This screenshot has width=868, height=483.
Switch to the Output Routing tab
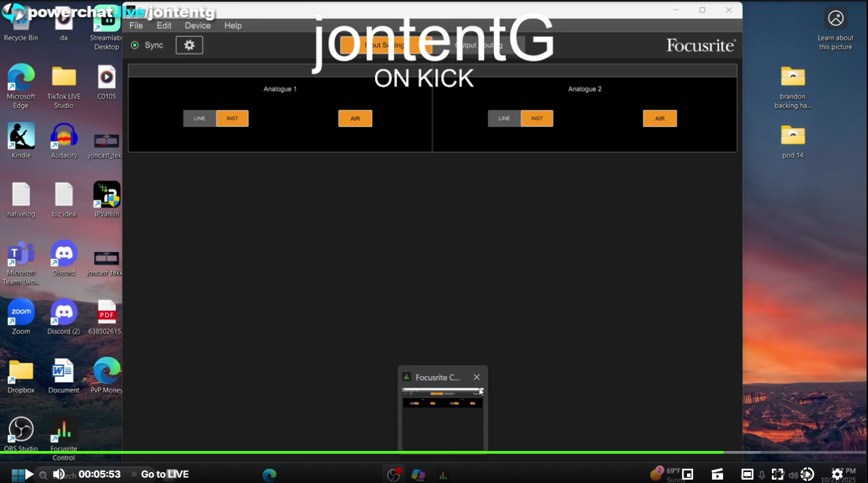point(479,45)
